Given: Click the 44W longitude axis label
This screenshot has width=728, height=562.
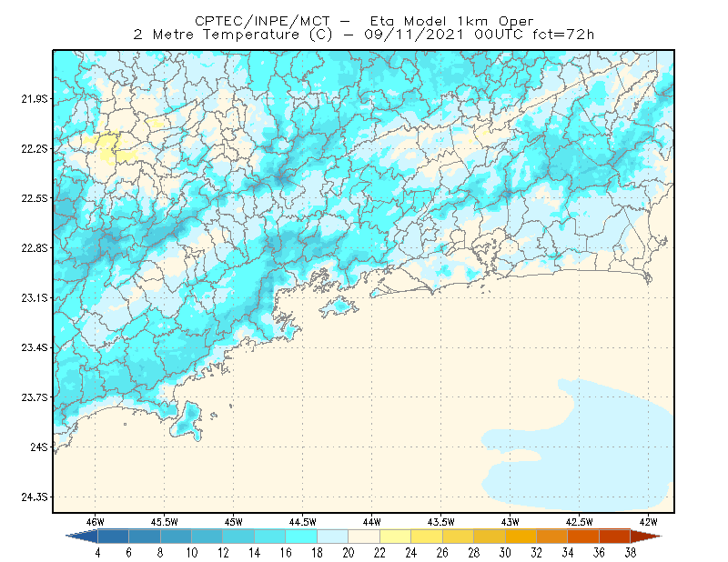Looking at the screenshot, I should pos(371,522).
